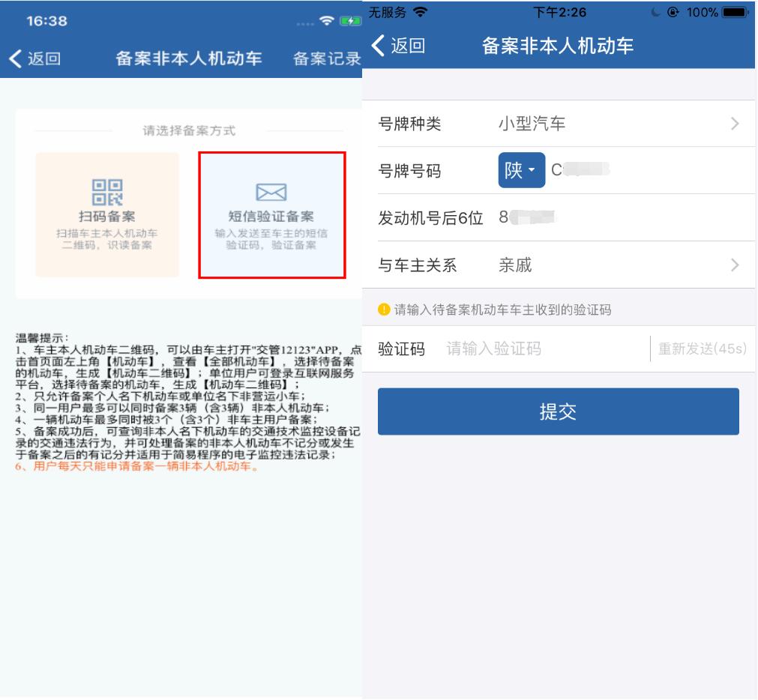This screenshot has height=700, width=758.
Task: Expand the 与车主关系 relationship selector
Action: click(559, 265)
